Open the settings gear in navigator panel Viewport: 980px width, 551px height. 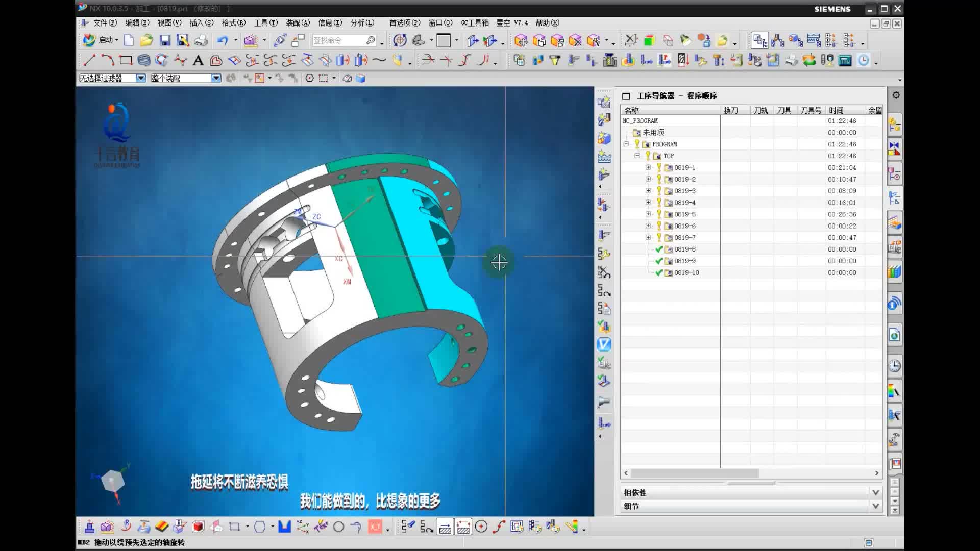click(896, 95)
